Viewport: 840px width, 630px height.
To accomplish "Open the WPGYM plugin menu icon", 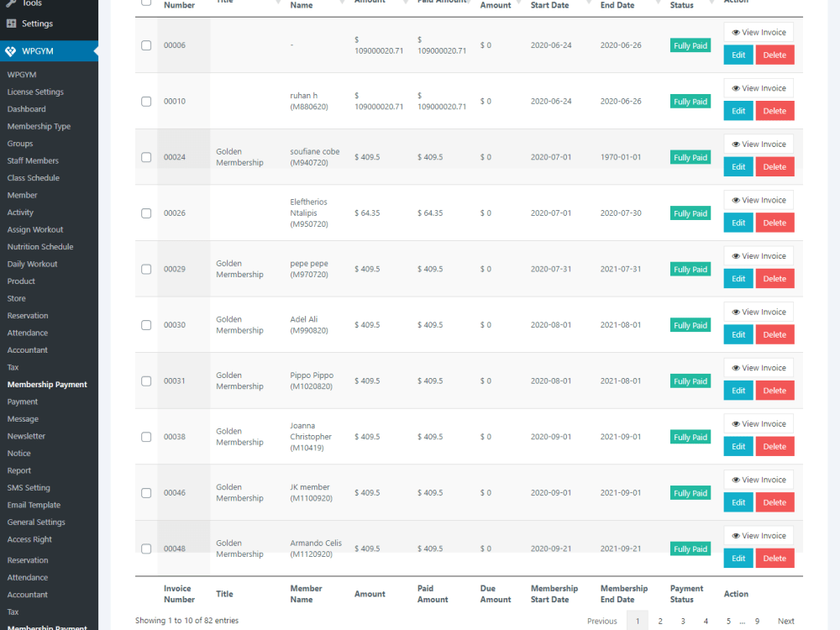I will pyautogui.click(x=11, y=51).
